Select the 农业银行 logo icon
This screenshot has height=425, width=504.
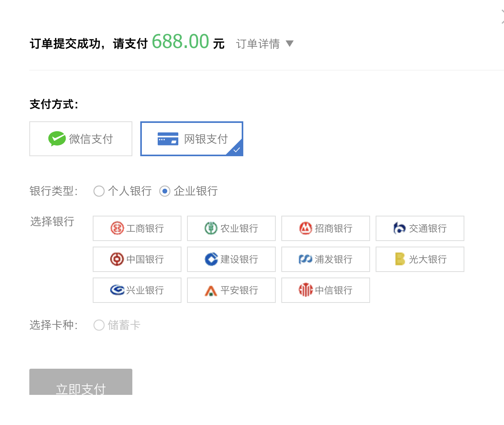coord(211,228)
